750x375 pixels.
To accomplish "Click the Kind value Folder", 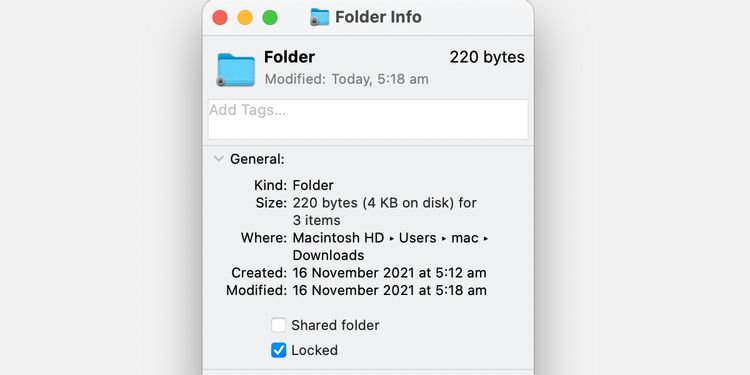I will click(x=313, y=185).
